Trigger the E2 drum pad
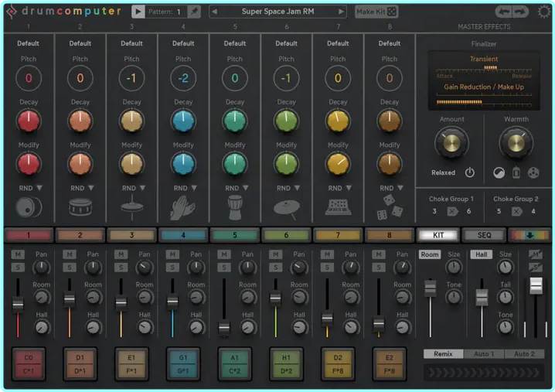Screen dimensions: 555x392 click(390, 364)
